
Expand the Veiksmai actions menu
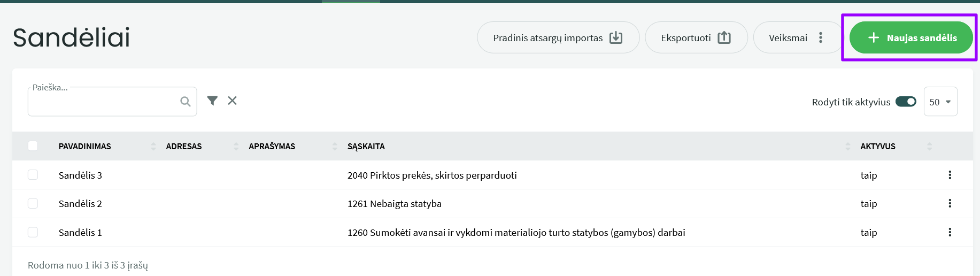point(796,37)
